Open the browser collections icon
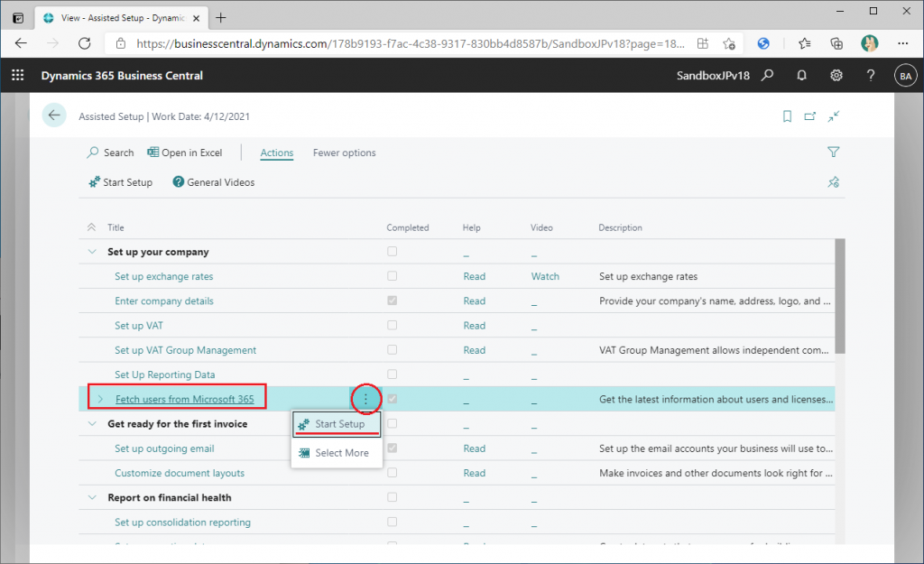Viewport: 924px width, 564px height. pos(836,43)
